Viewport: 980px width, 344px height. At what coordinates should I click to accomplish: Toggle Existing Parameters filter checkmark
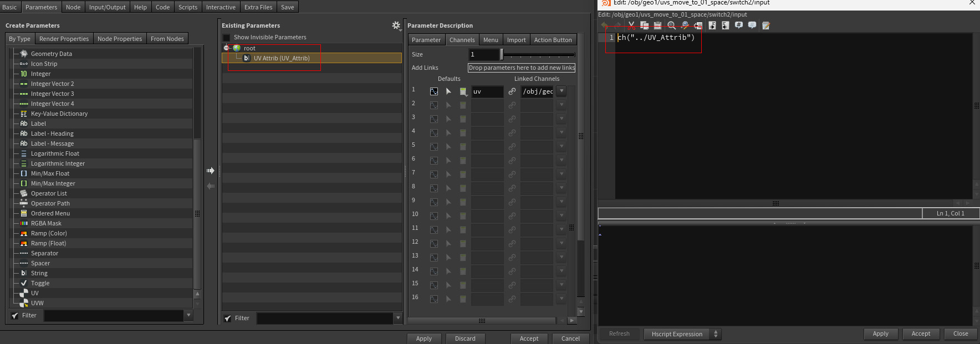pyautogui.click(x=228, y=319)
